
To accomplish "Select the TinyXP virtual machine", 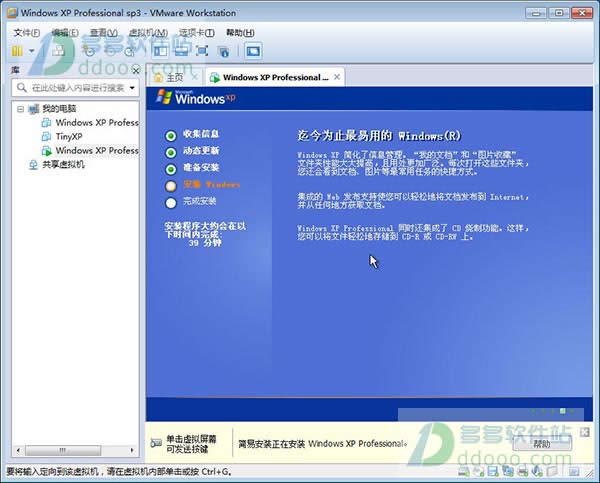I will coord(69,136).
